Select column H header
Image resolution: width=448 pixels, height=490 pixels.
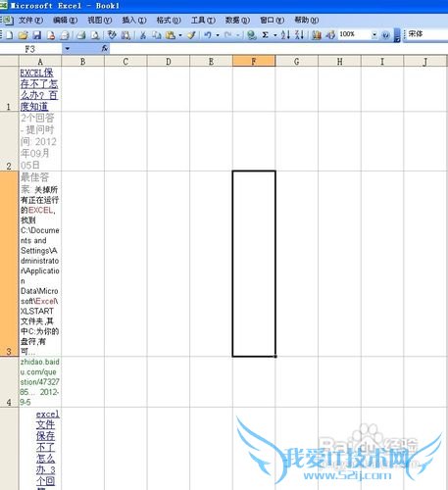(339, 61)
